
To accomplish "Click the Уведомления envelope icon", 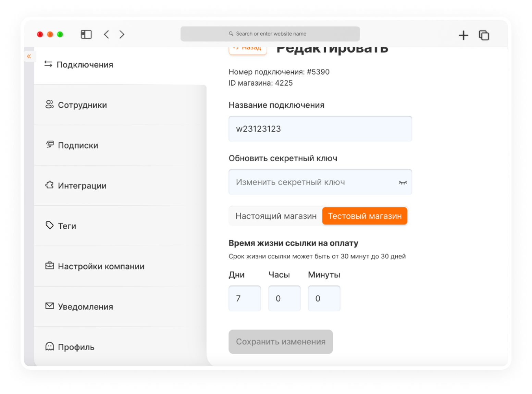I will point(49,306).
